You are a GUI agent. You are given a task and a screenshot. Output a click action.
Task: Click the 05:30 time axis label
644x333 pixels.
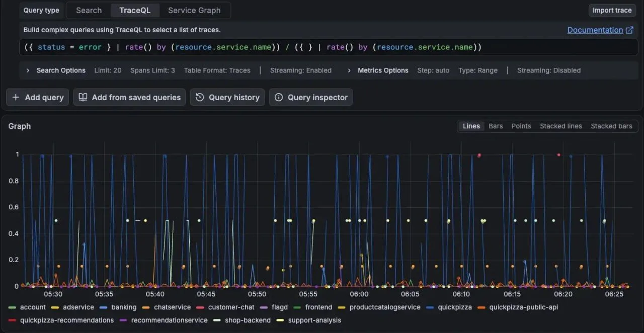point(53,294)
